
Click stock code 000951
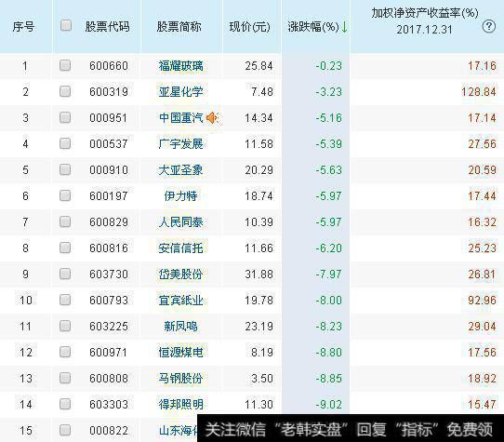(x=109, y=118)
